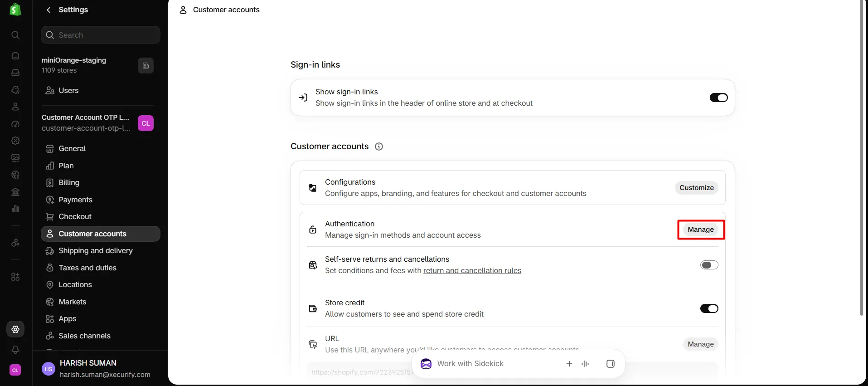Image resolution: width=868 pixels, height=386 pixels.
Task: Open Payments settings
Action: [100, 200]
